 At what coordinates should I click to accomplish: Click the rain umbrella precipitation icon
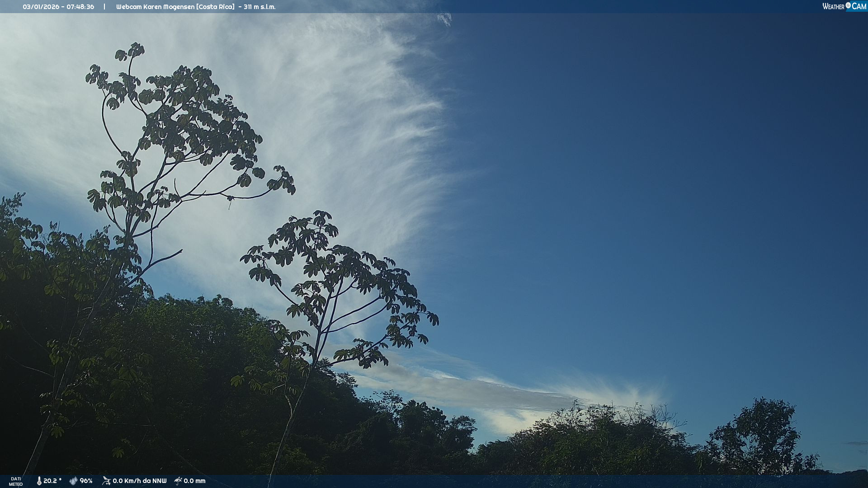pos(178,481)
